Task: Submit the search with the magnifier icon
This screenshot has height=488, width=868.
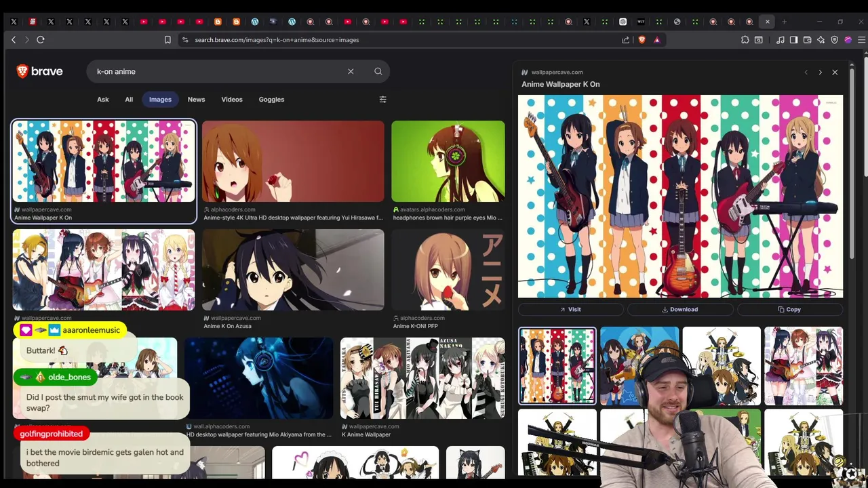Action: click(378, 71)
